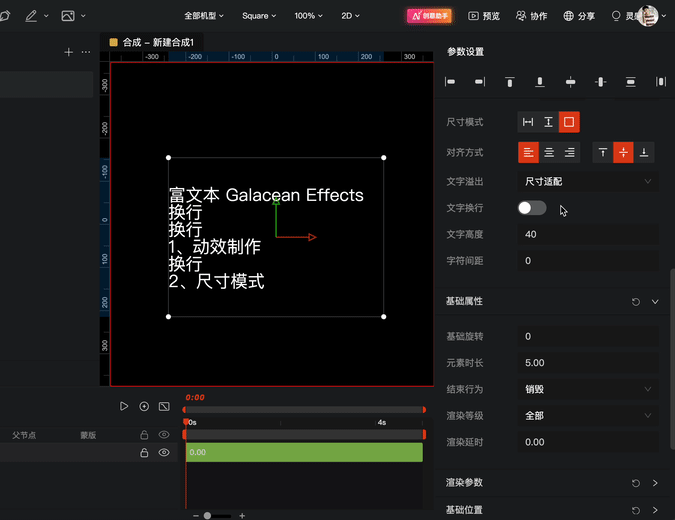Click the timeline zoom slider handle
This screenshot has height=520, width=675.
point(207,516)
